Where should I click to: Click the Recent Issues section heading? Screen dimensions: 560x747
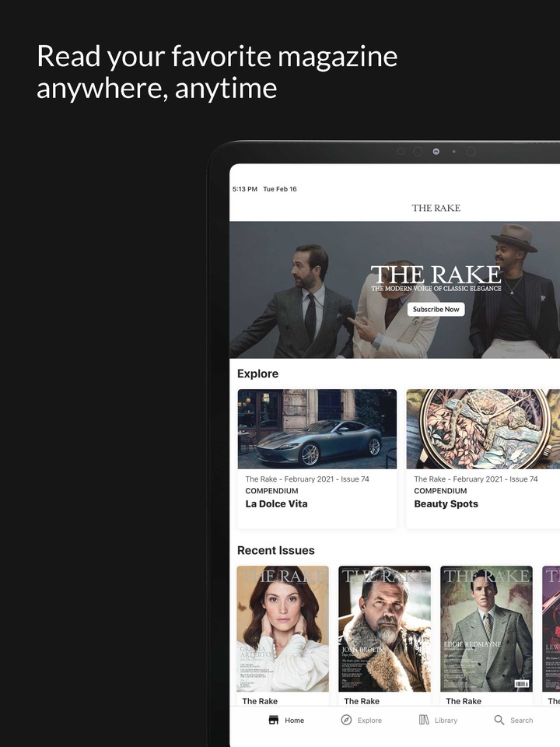point(275,550)
